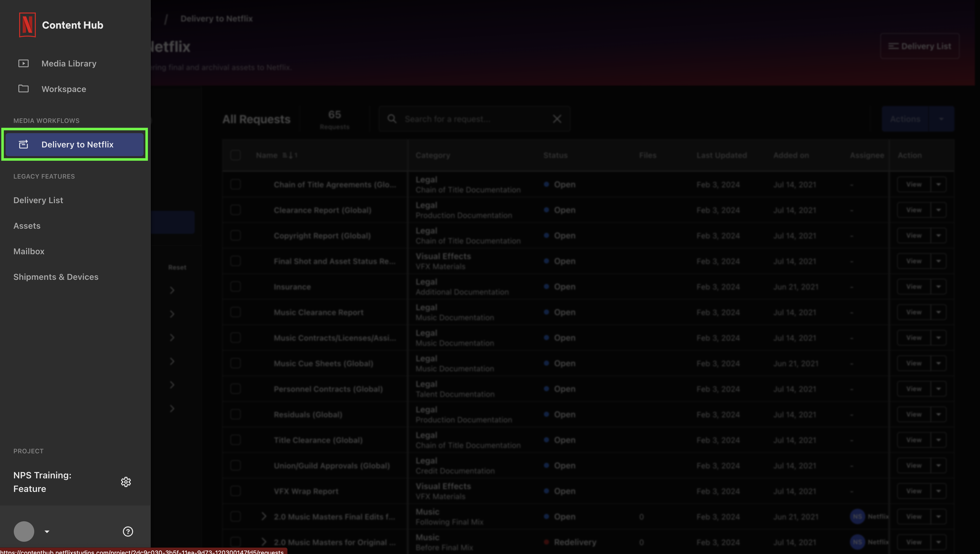Open the Workspace folder icon
The width and height of the screenshot is (980, 554).
click(24, 89)
